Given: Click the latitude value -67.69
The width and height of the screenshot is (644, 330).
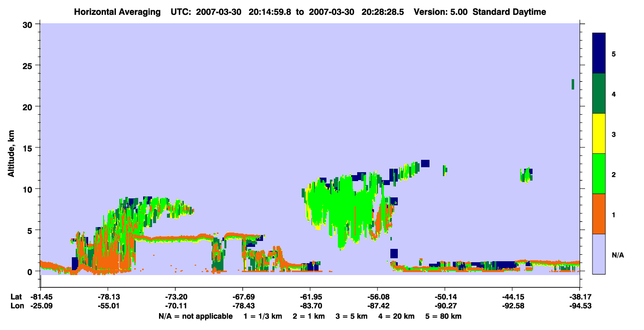Looking at the screenshot, I should pos(243,297).
